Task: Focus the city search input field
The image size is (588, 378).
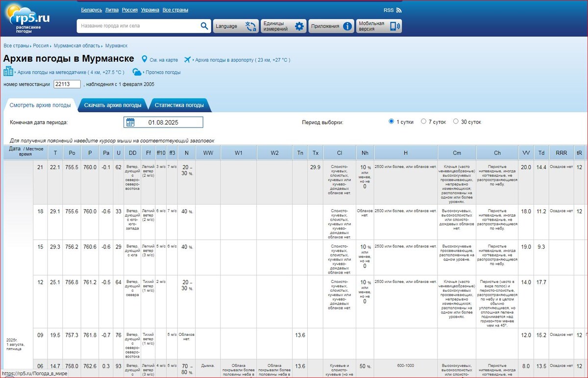Action: (139, 26)
